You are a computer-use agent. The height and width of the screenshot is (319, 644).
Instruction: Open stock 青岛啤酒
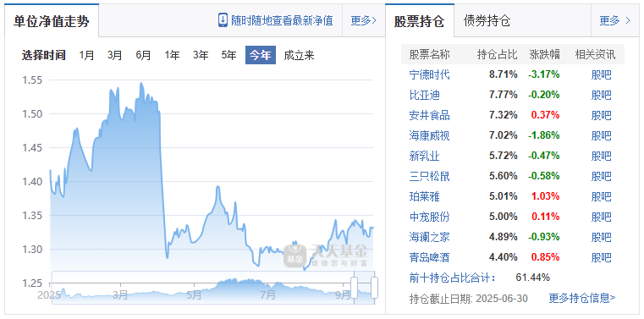point(430,257)
